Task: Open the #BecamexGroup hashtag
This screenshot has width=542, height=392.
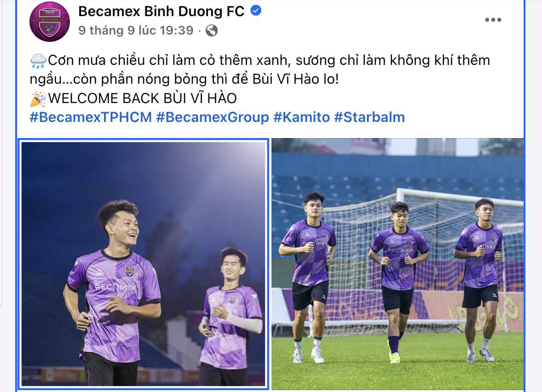Action: pos(213,117)
